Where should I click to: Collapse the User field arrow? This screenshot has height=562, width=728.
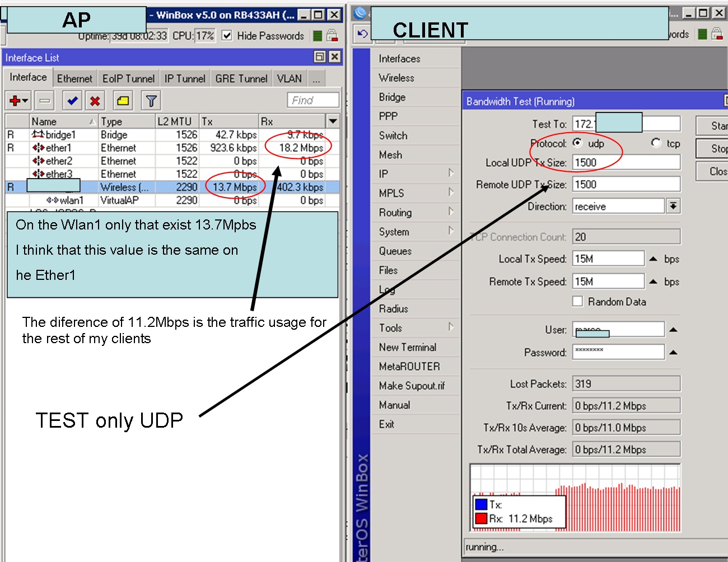(x=673, y=330)
